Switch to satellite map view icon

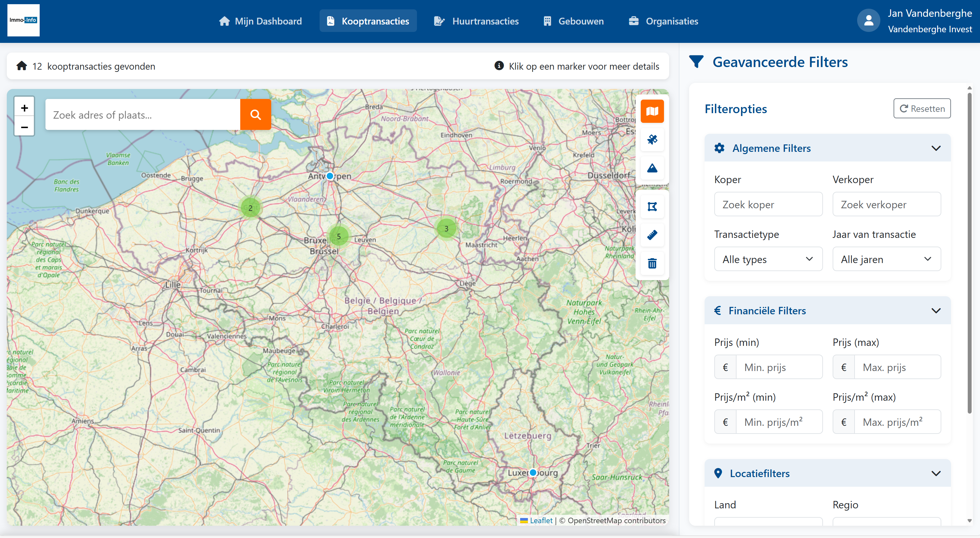tap(652, 140)
